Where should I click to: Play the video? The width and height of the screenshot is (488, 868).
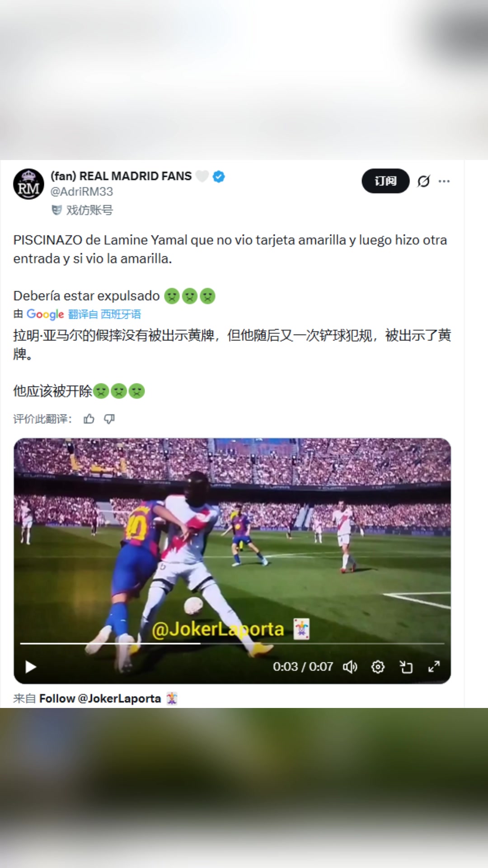pos(30,667)
